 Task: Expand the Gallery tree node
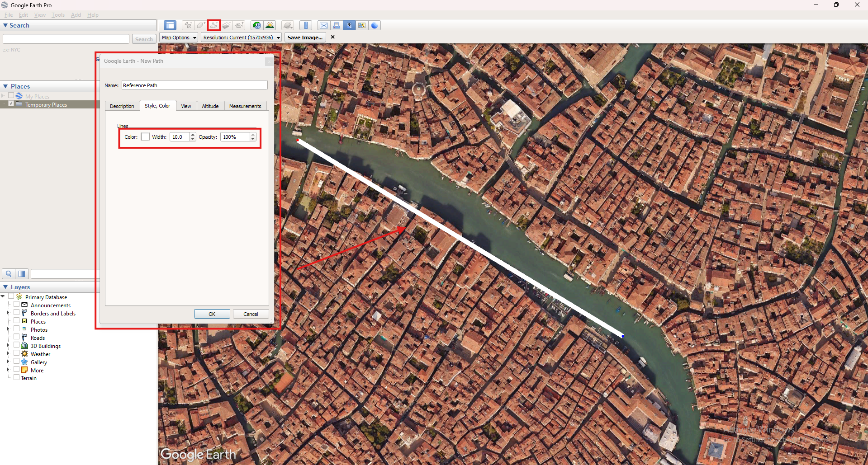pos(8,362)
